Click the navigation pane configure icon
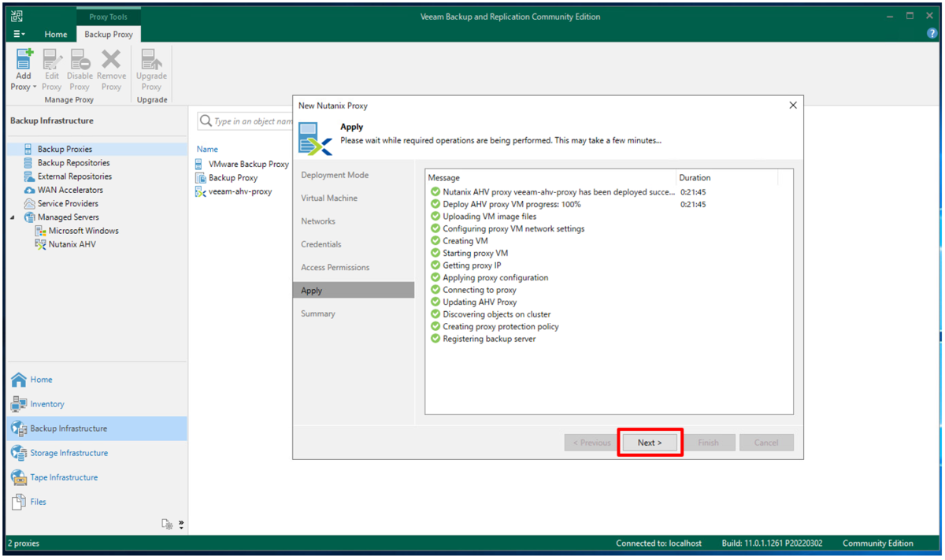 tap(167, 524)
